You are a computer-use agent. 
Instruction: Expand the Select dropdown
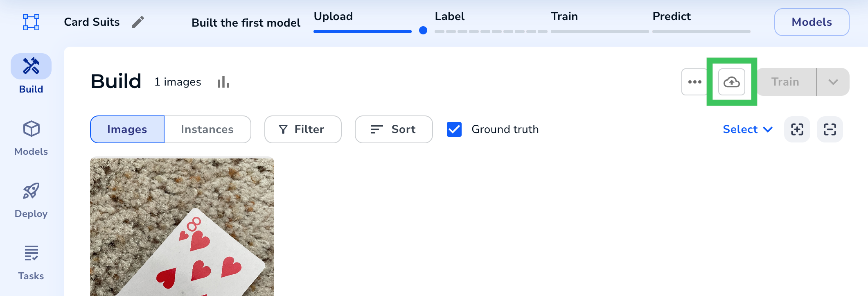tap(748, 129)
